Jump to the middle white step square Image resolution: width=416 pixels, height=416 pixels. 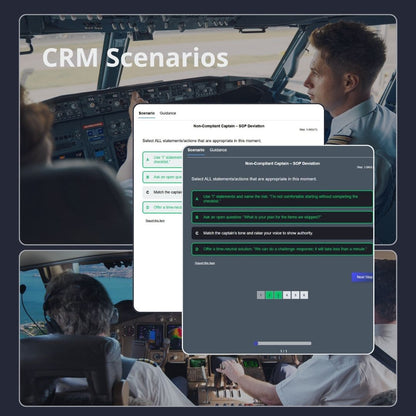pyautogui.click(x=295, y=295)
